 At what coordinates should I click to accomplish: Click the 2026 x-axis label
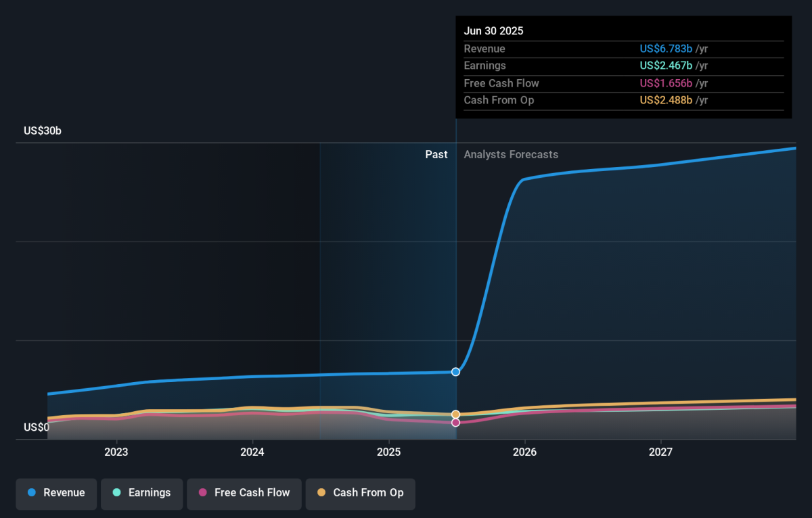click(524, 452)
